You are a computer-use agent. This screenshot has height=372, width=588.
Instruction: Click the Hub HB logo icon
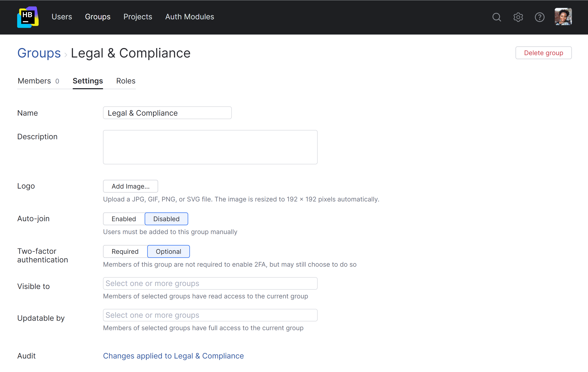[28, 17]
